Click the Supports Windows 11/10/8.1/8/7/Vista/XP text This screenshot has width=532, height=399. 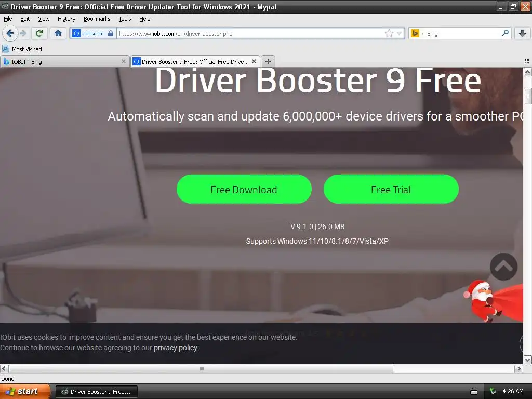tap(317, 241)
